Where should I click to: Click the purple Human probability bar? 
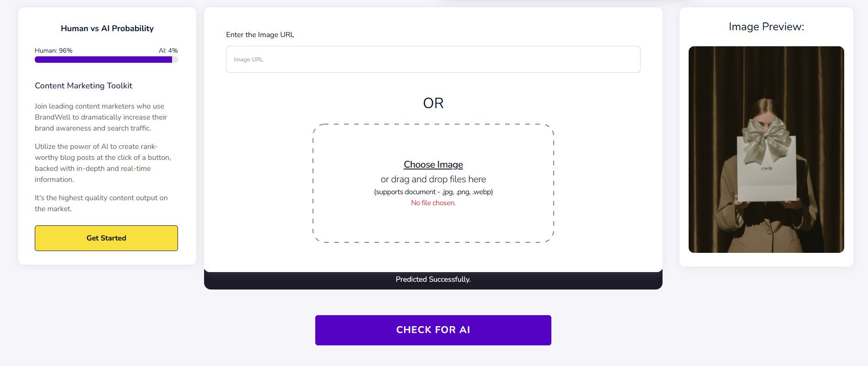(x=103, y=60)
